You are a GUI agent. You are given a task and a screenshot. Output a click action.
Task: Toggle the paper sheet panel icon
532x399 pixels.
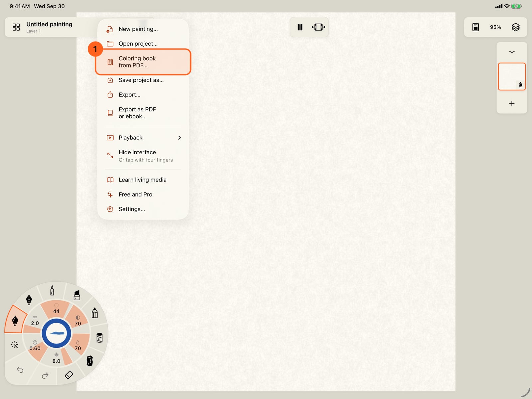tap(475, 27)
